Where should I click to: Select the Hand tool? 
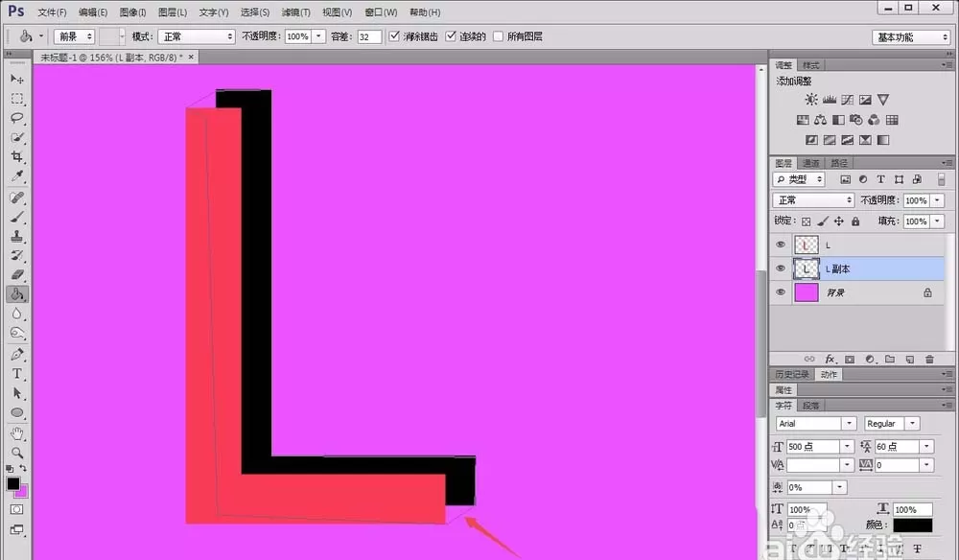tap(17, 433)
